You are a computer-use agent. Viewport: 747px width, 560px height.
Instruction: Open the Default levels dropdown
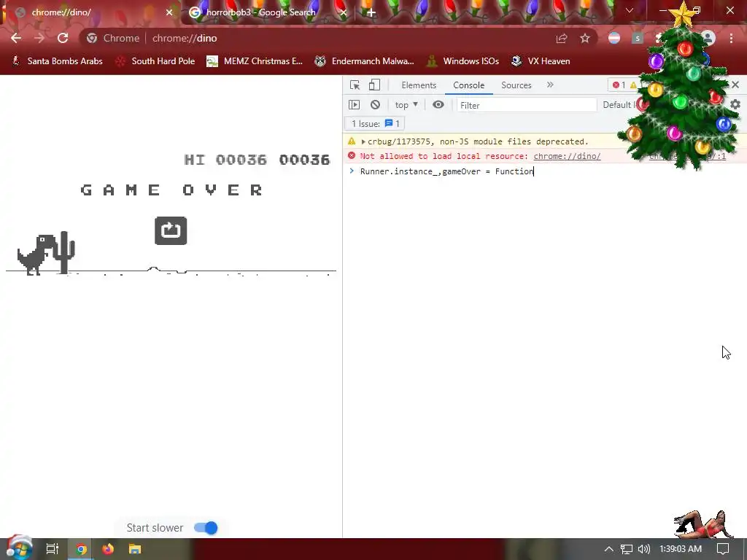[x=619, y=105]
